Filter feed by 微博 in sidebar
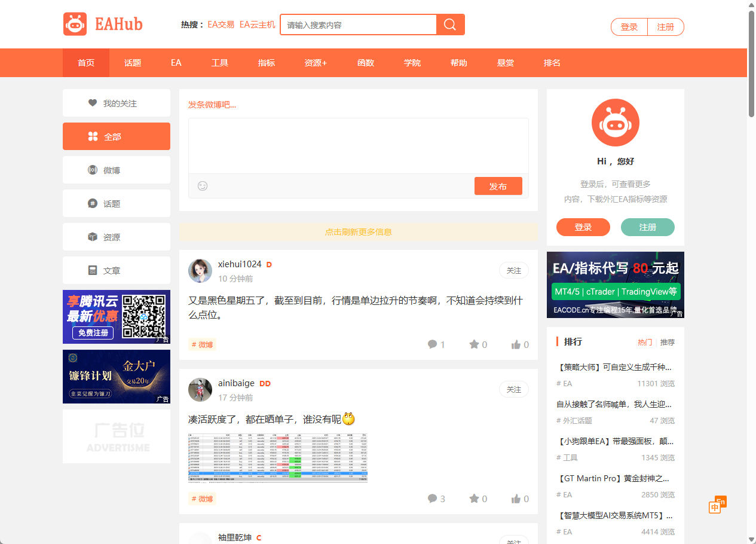This screenshot has width=756, height=544. 117,170
